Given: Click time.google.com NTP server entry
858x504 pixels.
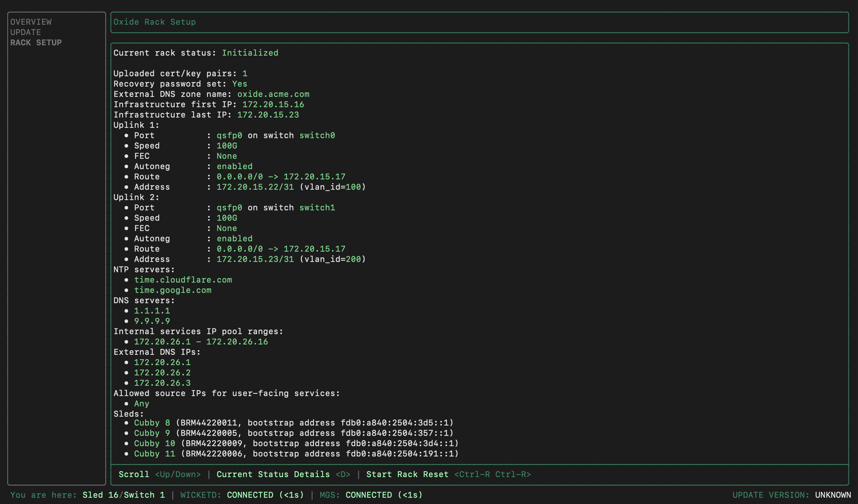Looking at the screenshot, I should 172,290.
